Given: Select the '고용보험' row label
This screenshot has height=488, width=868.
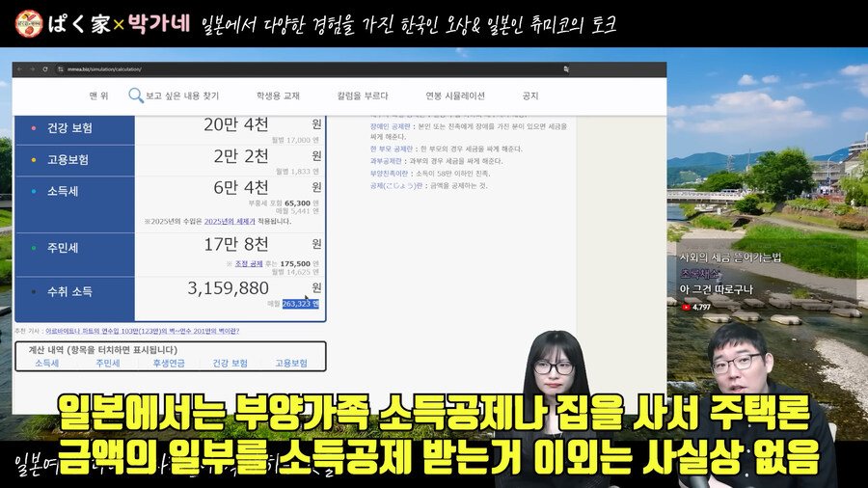Looking at the screenshot, I should [68, 160].
